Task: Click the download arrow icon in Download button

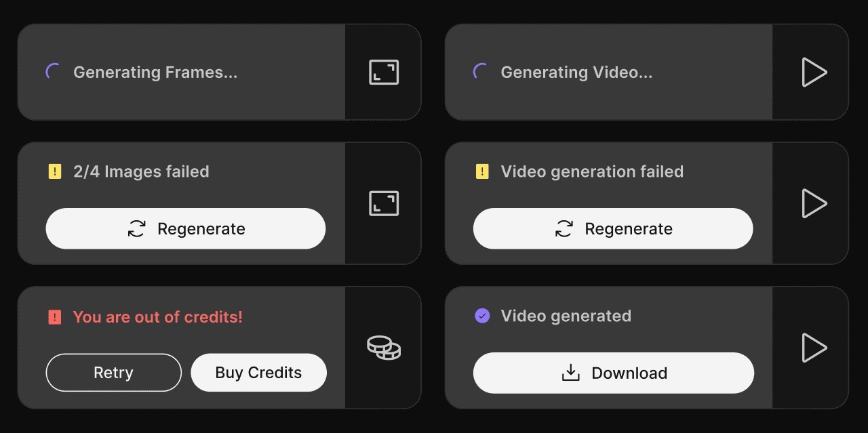Action: (571, 373)
